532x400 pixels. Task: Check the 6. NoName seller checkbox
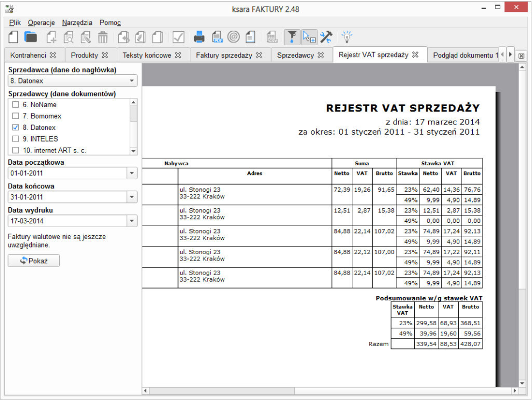(16, 104)
